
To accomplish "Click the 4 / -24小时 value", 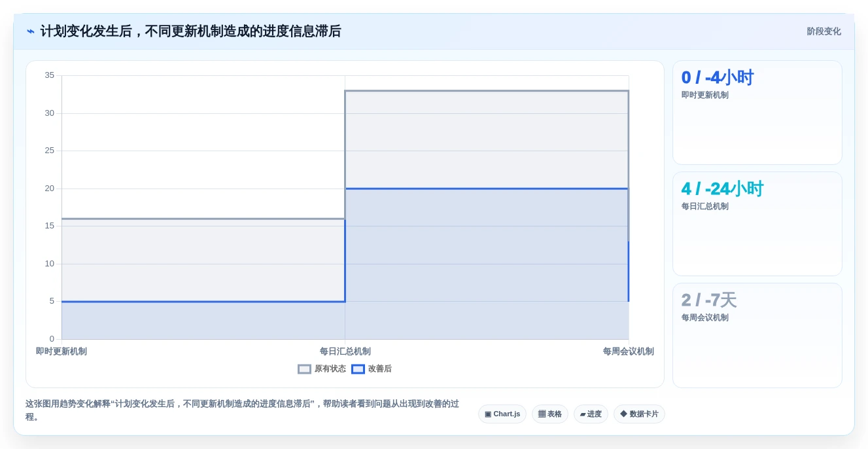I will (x=722, y=189).
